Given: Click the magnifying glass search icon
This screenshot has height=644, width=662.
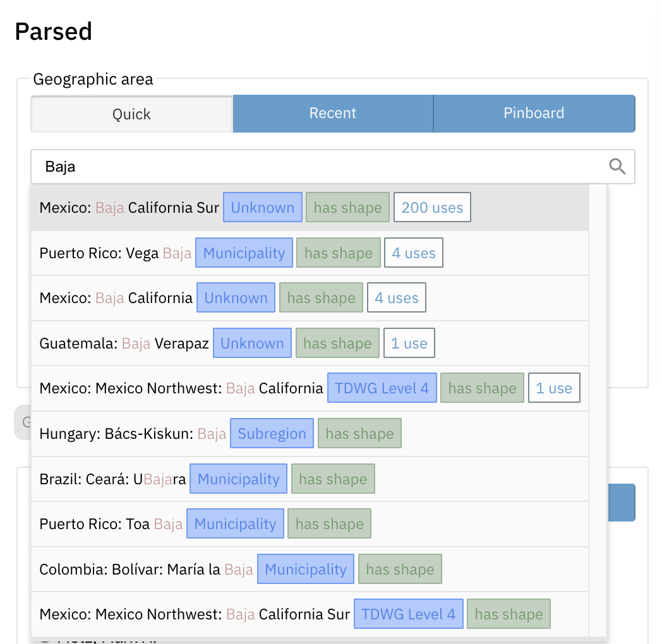Looking at the screenshot, I should point(617,166).
